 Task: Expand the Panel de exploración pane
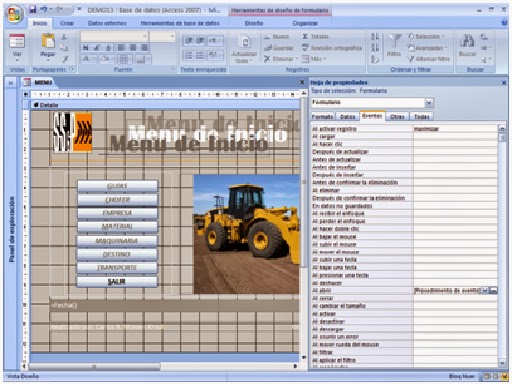pos(11,82)
